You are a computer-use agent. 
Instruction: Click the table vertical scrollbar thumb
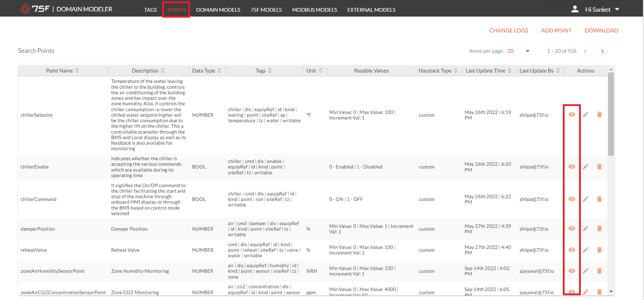point(611,114)
